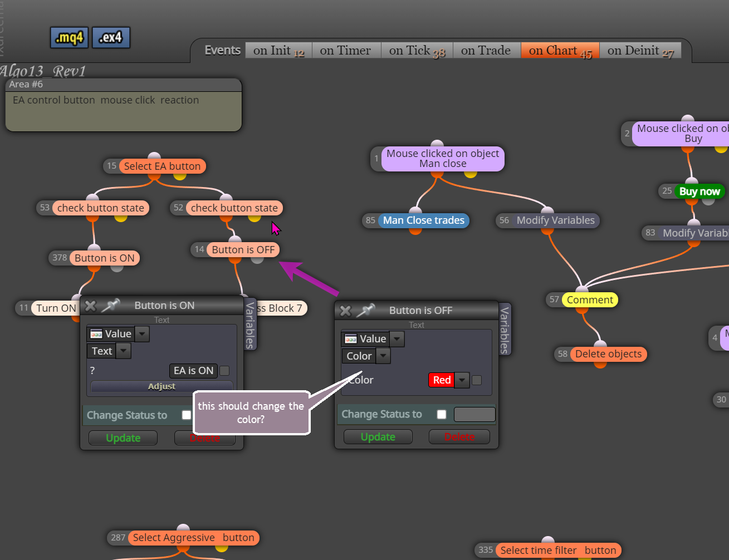729x560 pixels.
Task: Enable Change Status to in Button is OFF panel
Action: coord(442,414)
